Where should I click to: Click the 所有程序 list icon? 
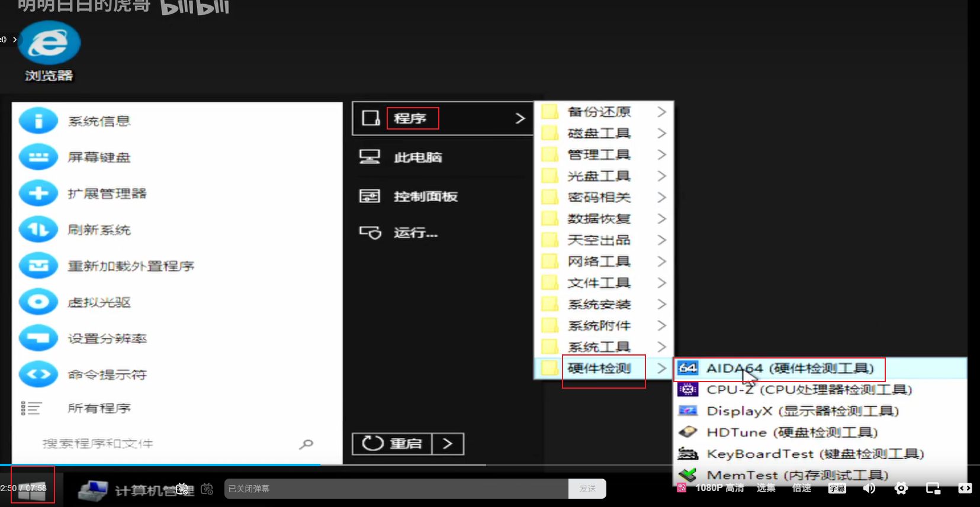(x=31, y=408)
